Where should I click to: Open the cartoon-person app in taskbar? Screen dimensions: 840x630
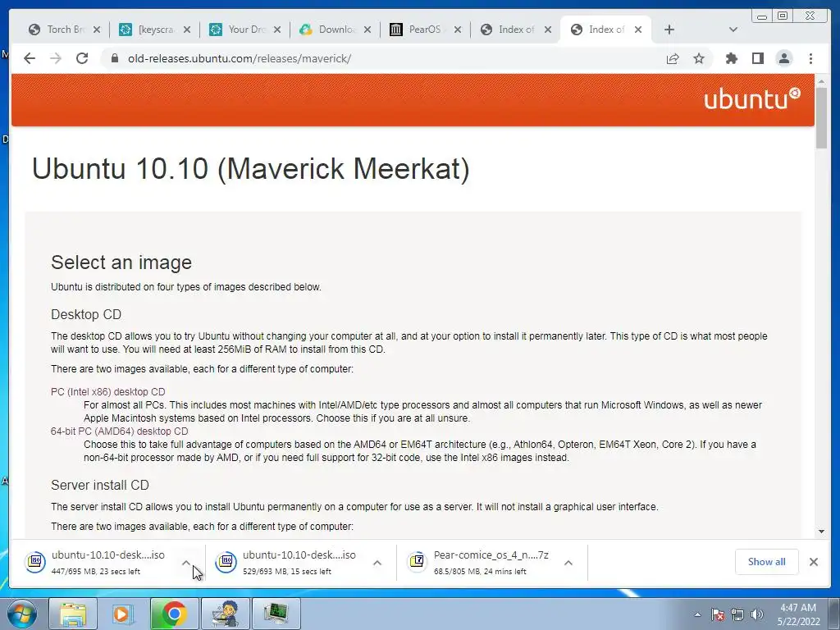pyautogui.click(x=225, y=614)
